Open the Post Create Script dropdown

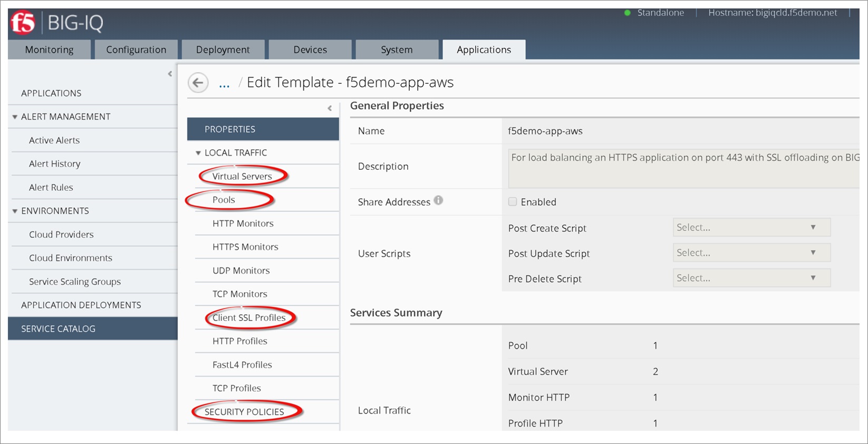pyautogui.click(x=751, y=227)
